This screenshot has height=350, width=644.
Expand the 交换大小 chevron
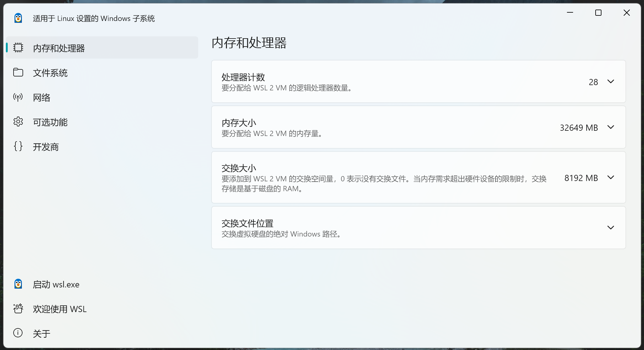click(610, 177)
